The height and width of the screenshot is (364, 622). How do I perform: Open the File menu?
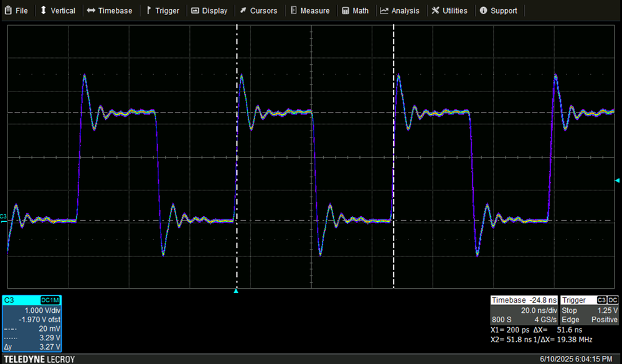pos(16,11)
